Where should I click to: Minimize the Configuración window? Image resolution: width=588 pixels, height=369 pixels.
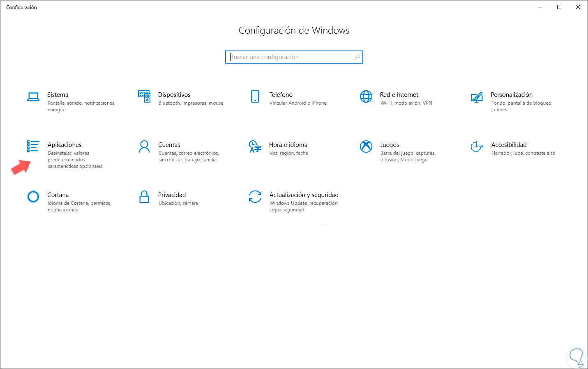[540, 7]
